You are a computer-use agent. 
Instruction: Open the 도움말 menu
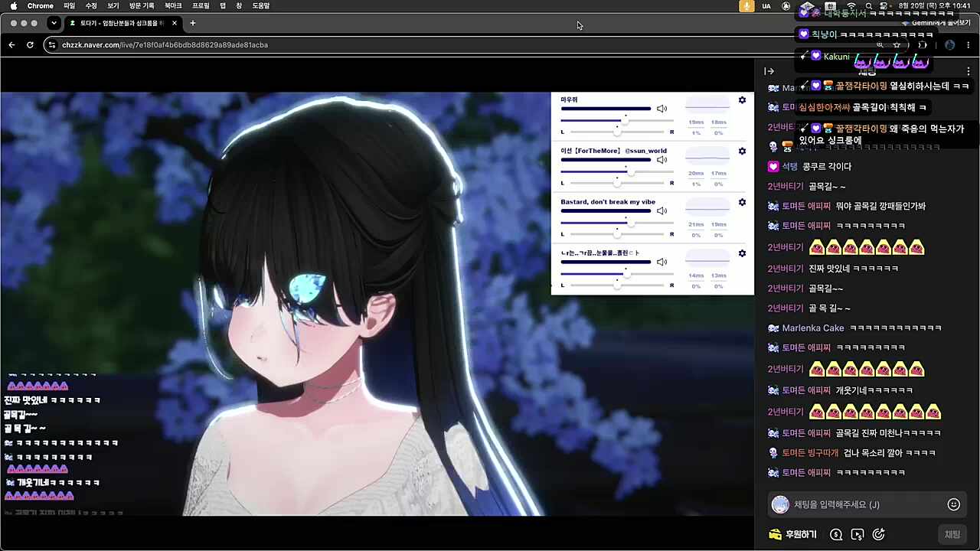tap(261, 6)
